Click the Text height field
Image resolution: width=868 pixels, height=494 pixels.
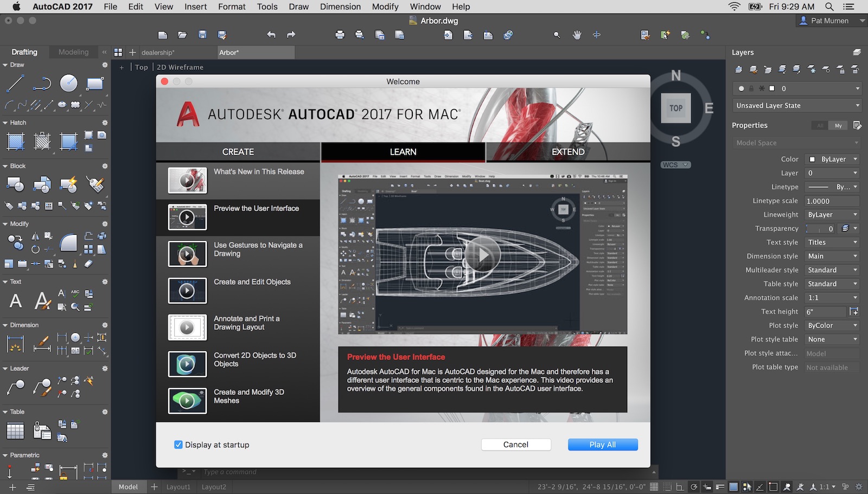(826, 312)
